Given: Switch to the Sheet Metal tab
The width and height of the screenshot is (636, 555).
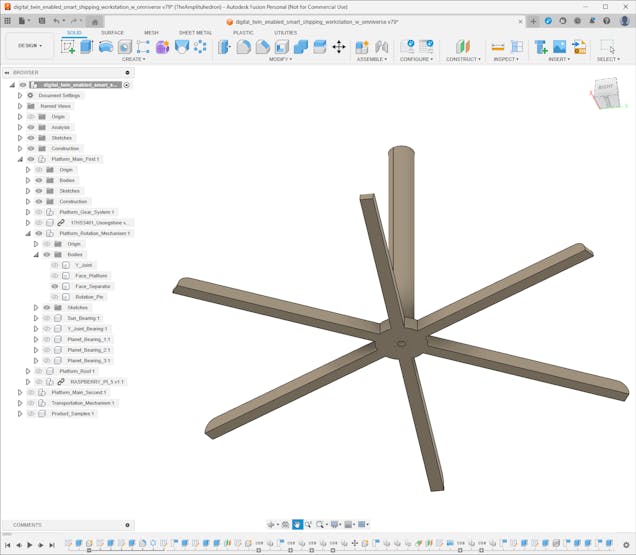Looking at the screenshot, I should point(195,32).
